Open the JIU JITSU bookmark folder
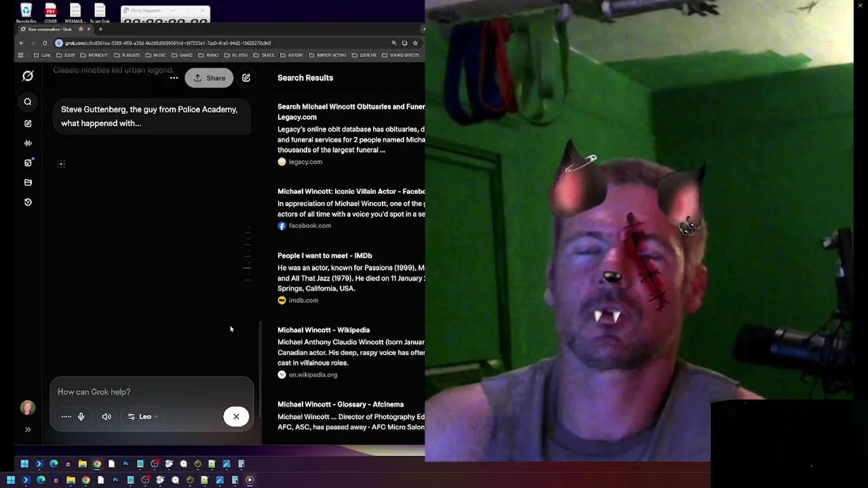The width and height of the screenshot is (868, 488). tap(237, 55)
